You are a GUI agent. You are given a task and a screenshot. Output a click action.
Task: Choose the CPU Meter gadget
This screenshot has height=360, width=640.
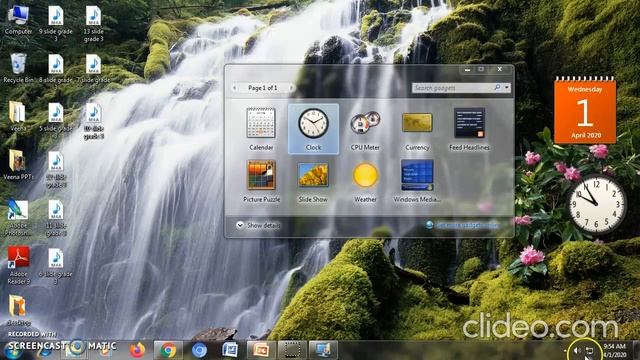click(365, 129)
